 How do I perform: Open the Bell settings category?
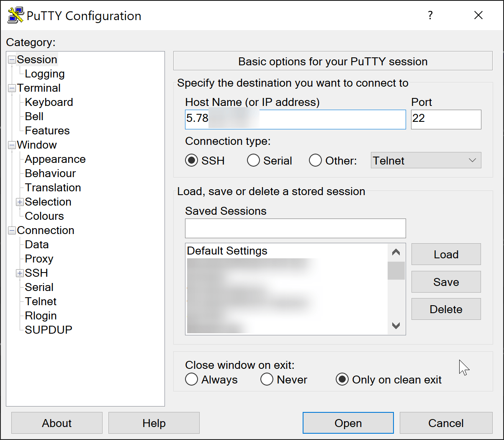click(34, 116)
